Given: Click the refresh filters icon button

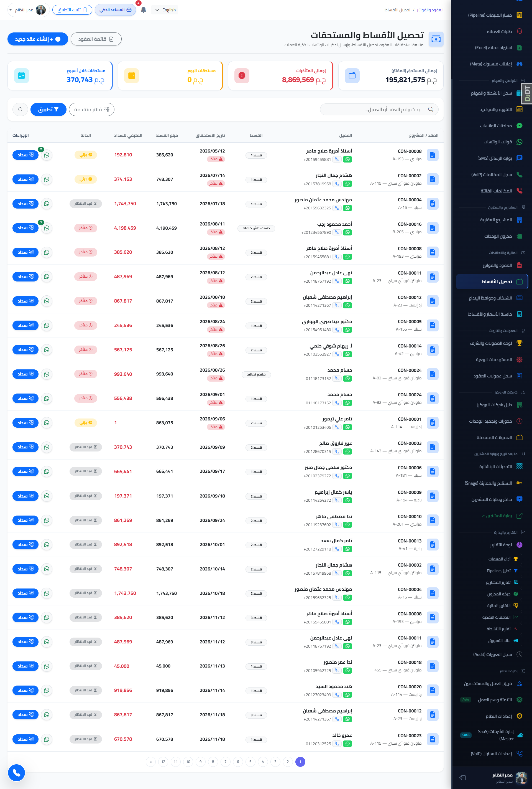Looking at the screenshot, I should (20, 109).
